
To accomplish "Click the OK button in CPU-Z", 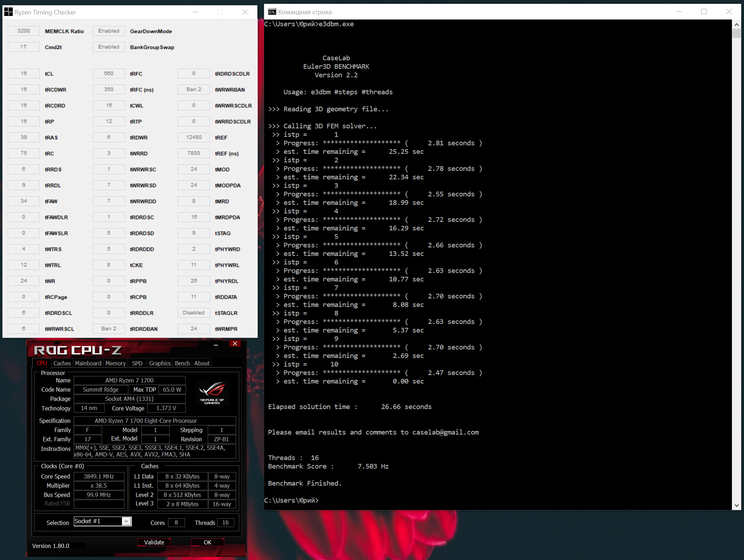I will [207, 542].
